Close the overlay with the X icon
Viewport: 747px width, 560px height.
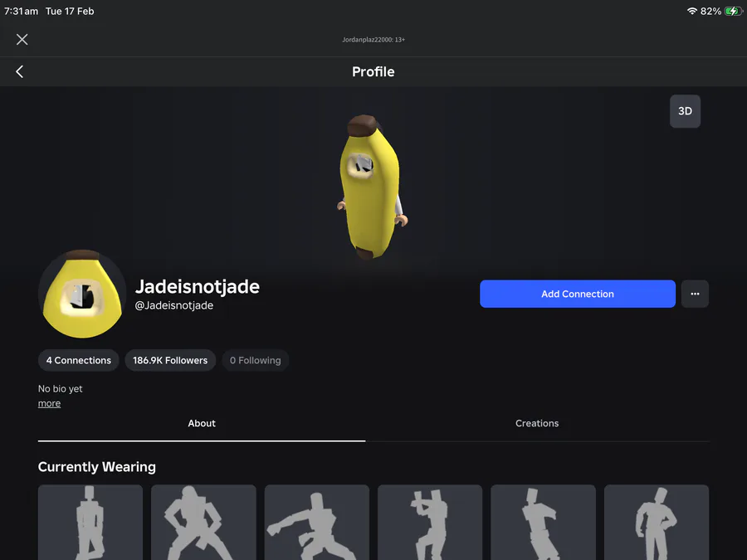(x=22, y=40)
